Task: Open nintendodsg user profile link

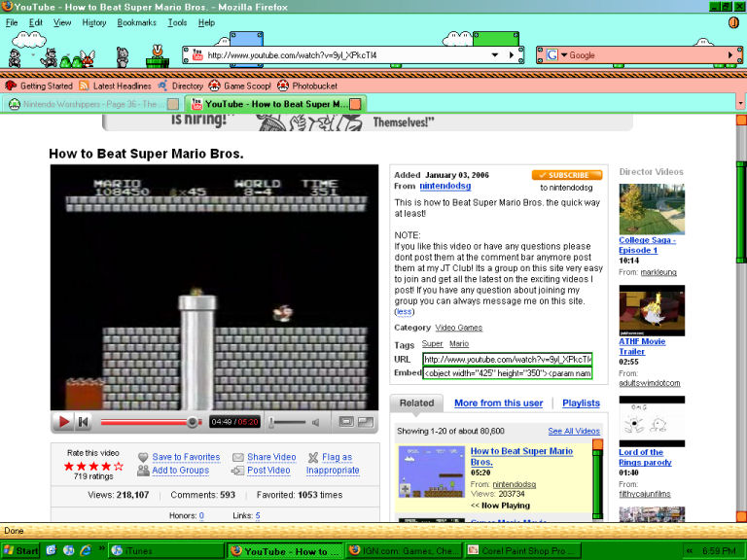Action: 445,187
